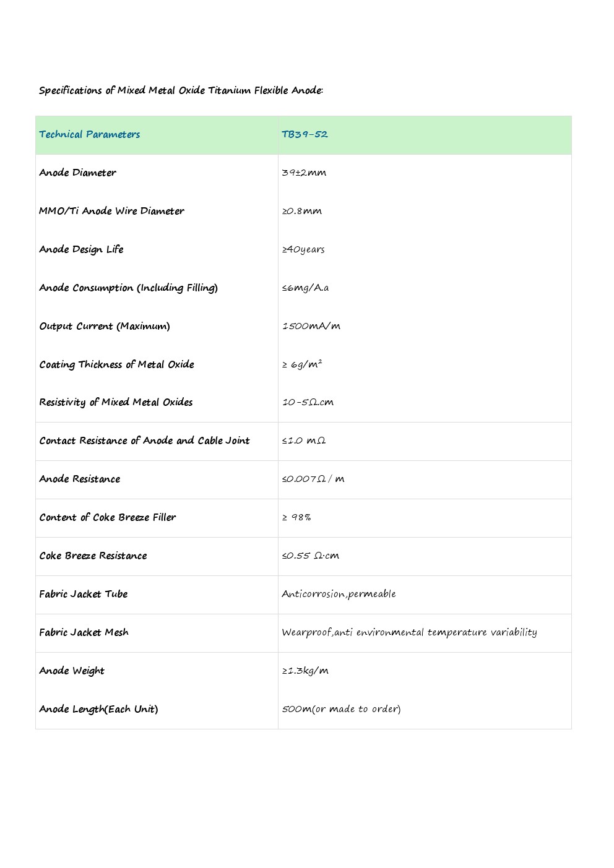This screenshot has height=868, width=614.
Task: Click the Technical Parameters header cell
Action: click(90, 134)
